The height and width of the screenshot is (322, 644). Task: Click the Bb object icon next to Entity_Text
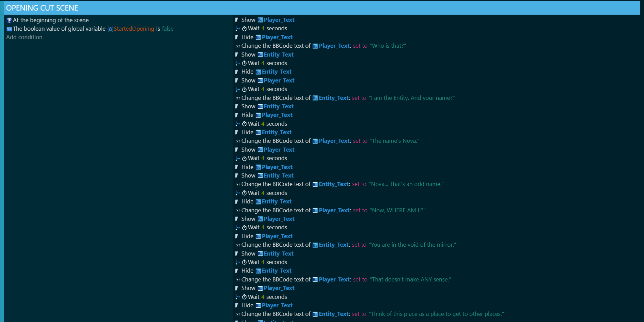(x=260, y=55)
